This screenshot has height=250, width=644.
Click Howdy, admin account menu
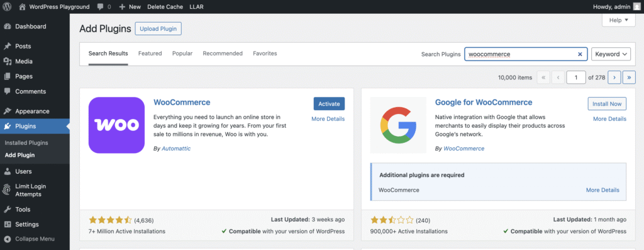click(616, 7)
